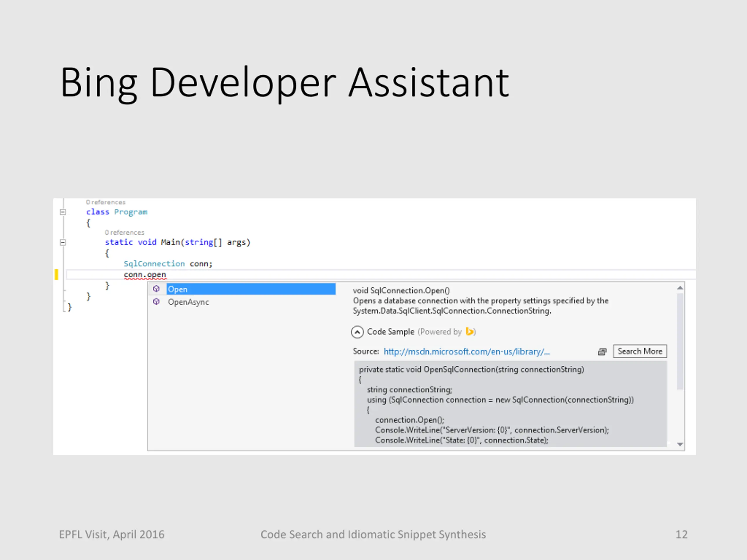This screenshot has width=747, height=560.
Task: Select Open in the completion list
Action: [251, 289]
